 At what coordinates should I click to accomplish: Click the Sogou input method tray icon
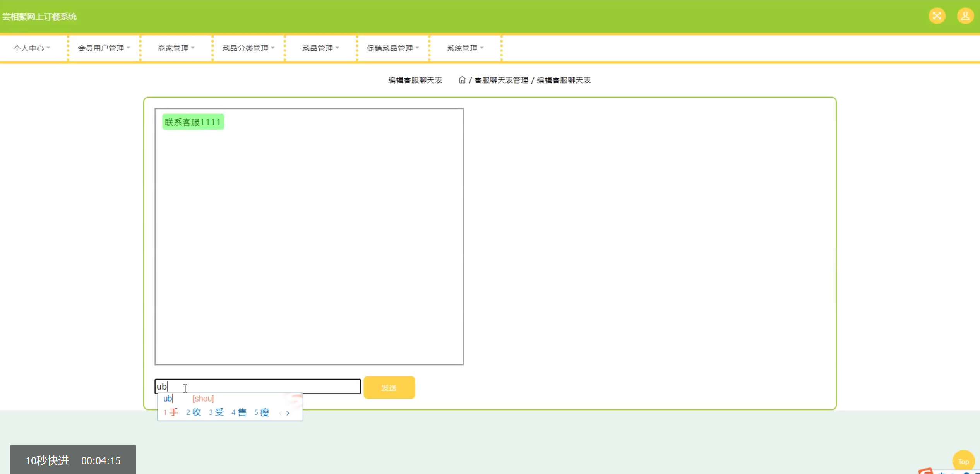pyautogui.click(x=926, y=471)
